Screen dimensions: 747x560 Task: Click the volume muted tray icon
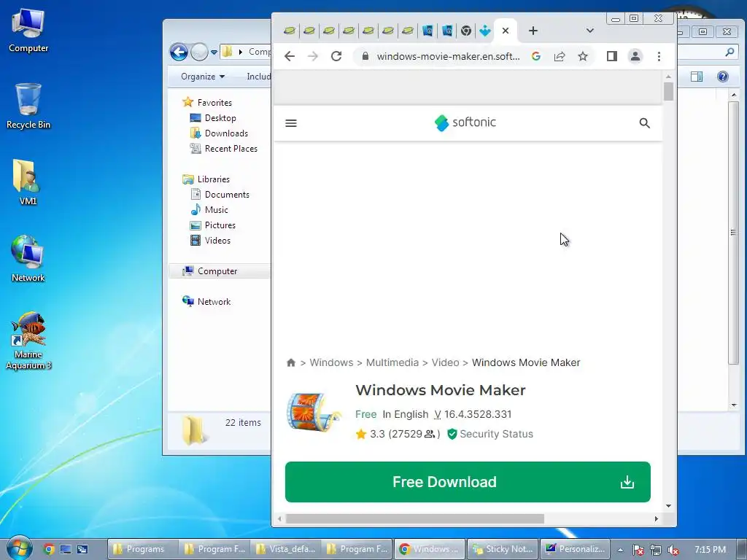click(673, 550)
